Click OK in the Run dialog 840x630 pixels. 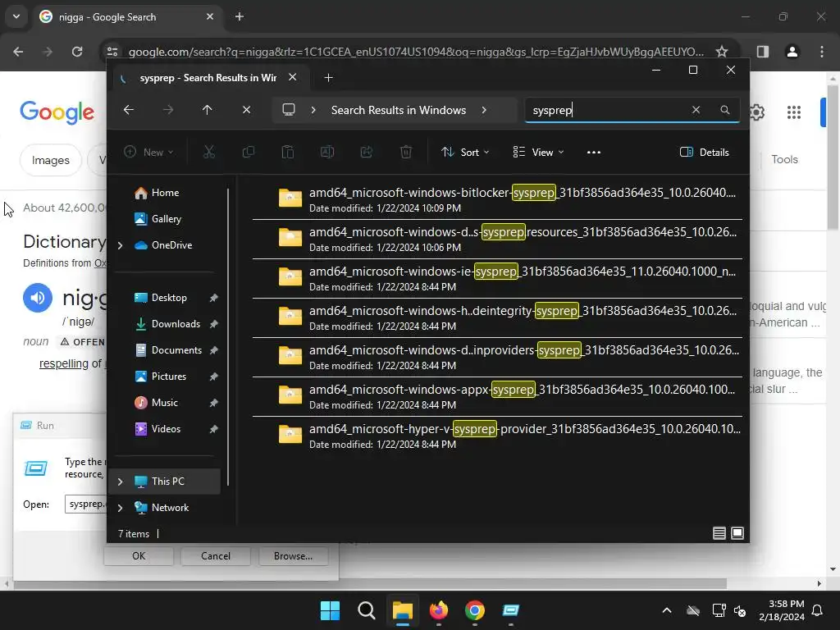click(x=139, y=556)
